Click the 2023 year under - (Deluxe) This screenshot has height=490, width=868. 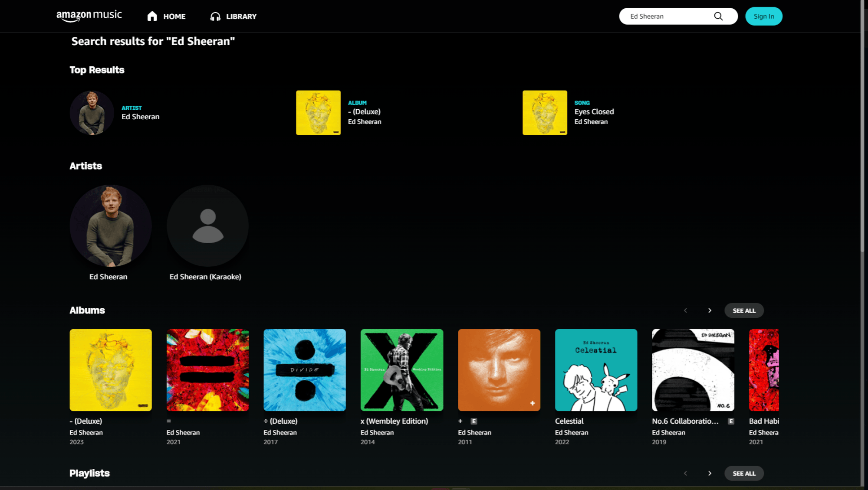pos(76,442)
